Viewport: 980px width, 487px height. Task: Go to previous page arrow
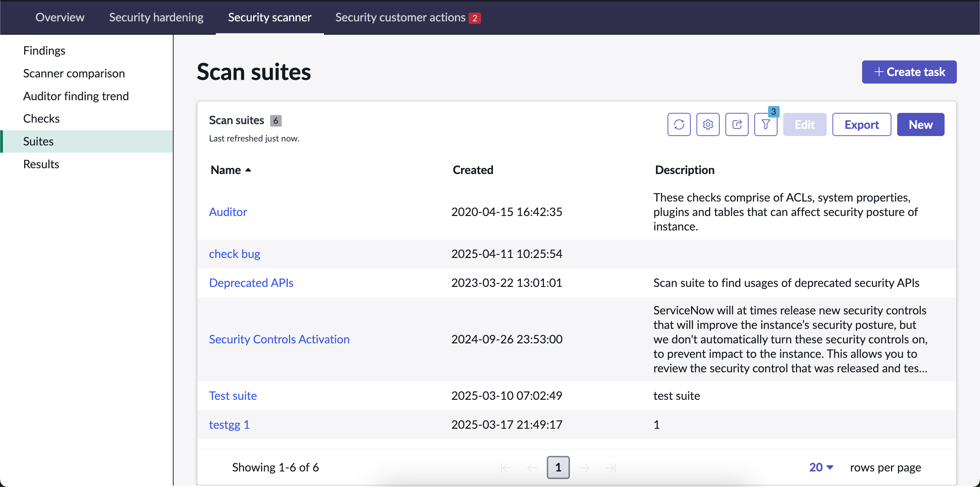point(532,467)
